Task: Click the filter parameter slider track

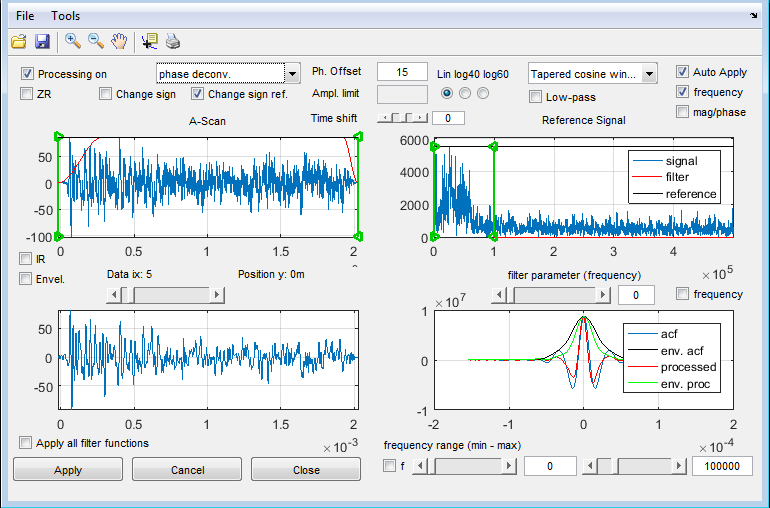Action: coord(555,295)
